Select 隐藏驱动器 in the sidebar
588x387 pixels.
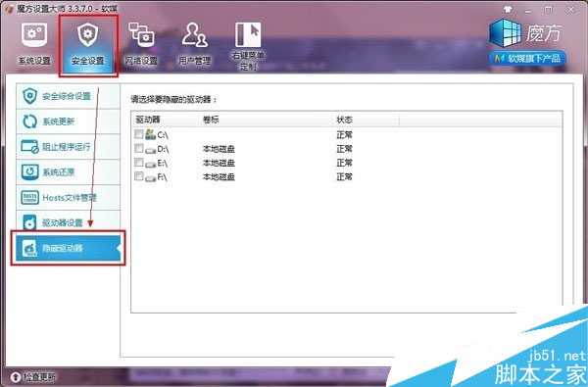[x=68, y=248]
